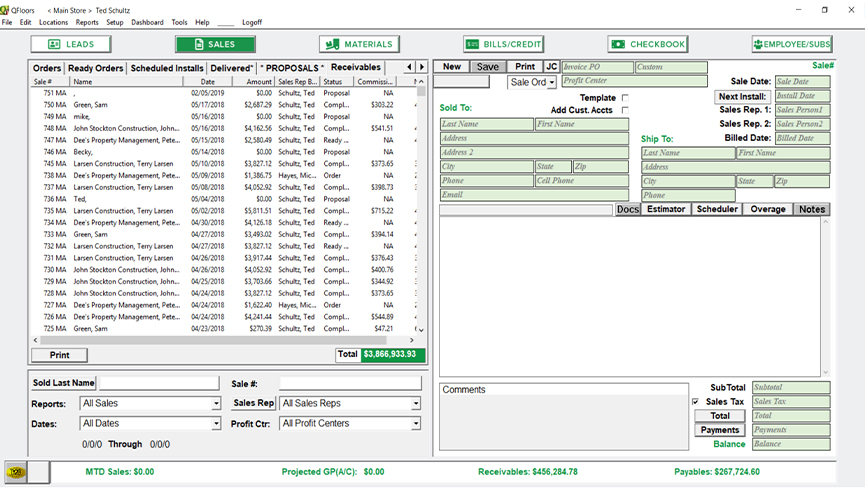Click the Total button near Sales Tax
The width and height of the screenshot is (865, 492).
(720, 416)
